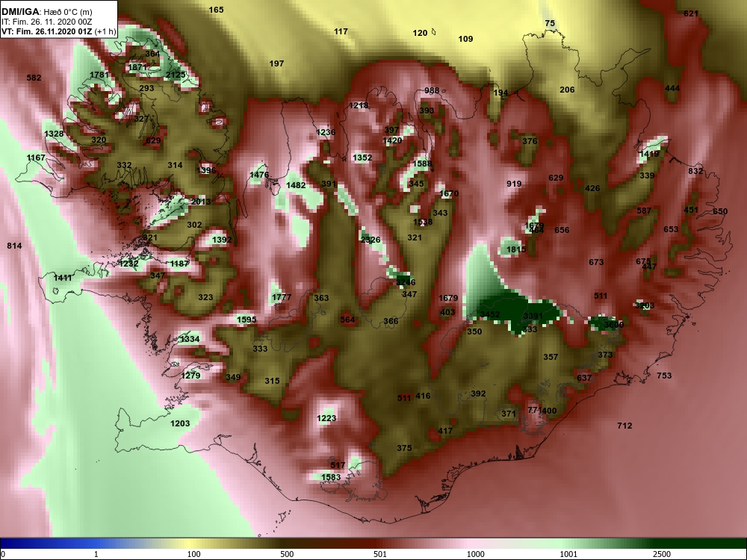747x560 pixels.
Task: Click the map value '673'
Action: click(x=596, y=262)
